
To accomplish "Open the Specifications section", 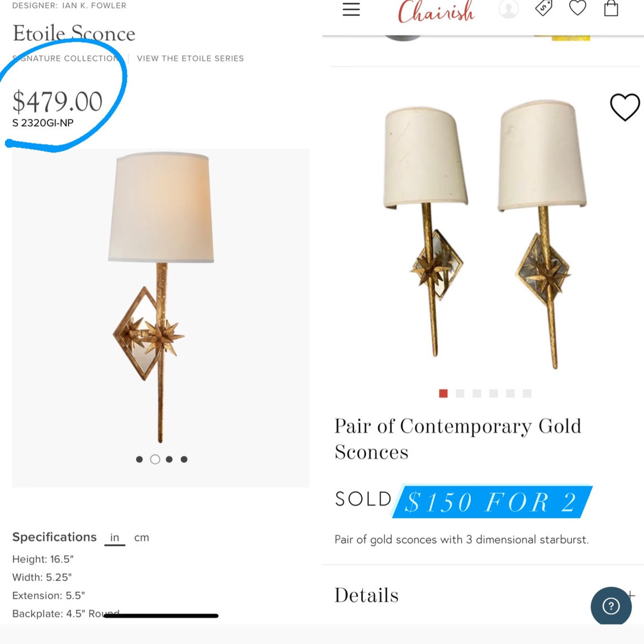I will pos(54,537).
